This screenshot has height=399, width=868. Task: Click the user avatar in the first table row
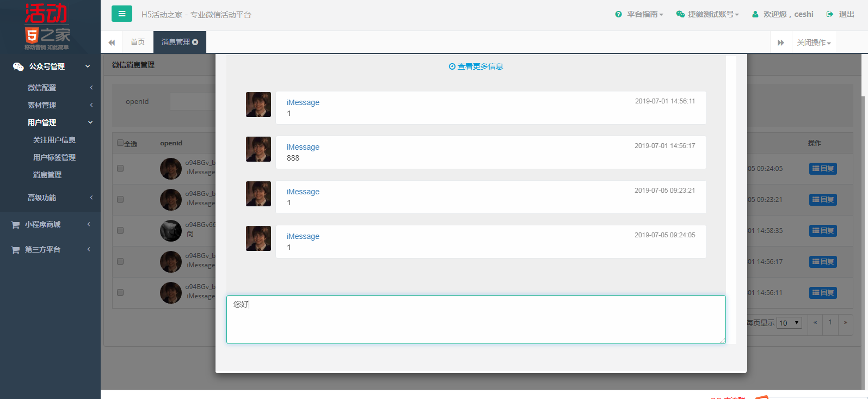(x=171, y=169)
